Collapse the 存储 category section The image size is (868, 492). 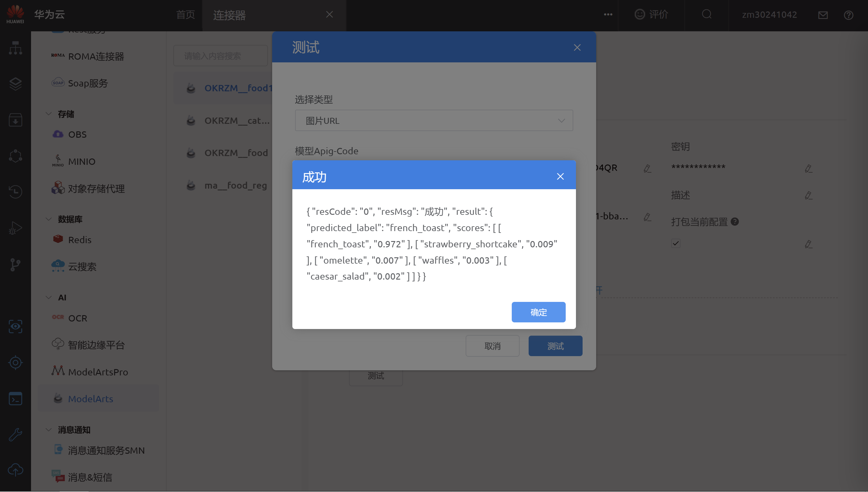click(49, 114)
